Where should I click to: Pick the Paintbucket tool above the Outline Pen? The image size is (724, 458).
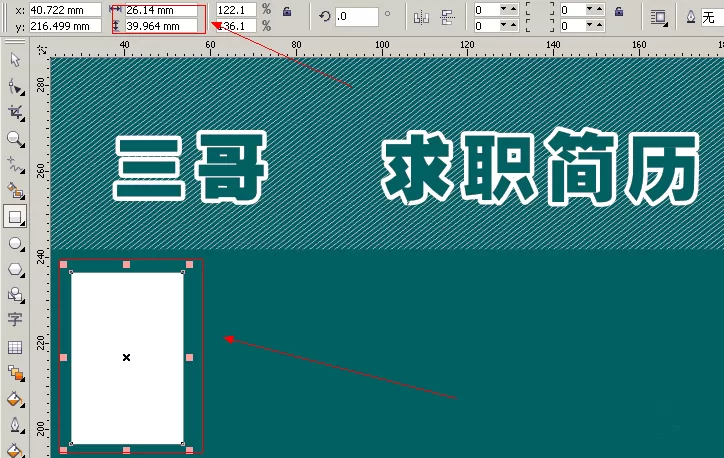point(15,399)
